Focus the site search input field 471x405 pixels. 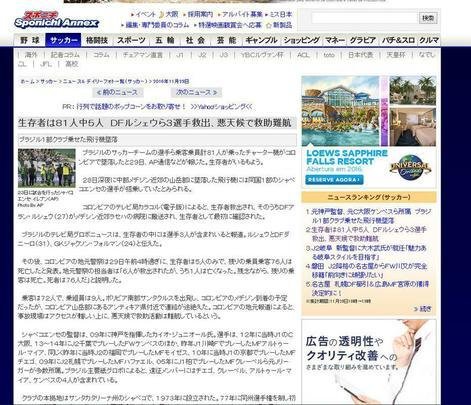[364, 18]
